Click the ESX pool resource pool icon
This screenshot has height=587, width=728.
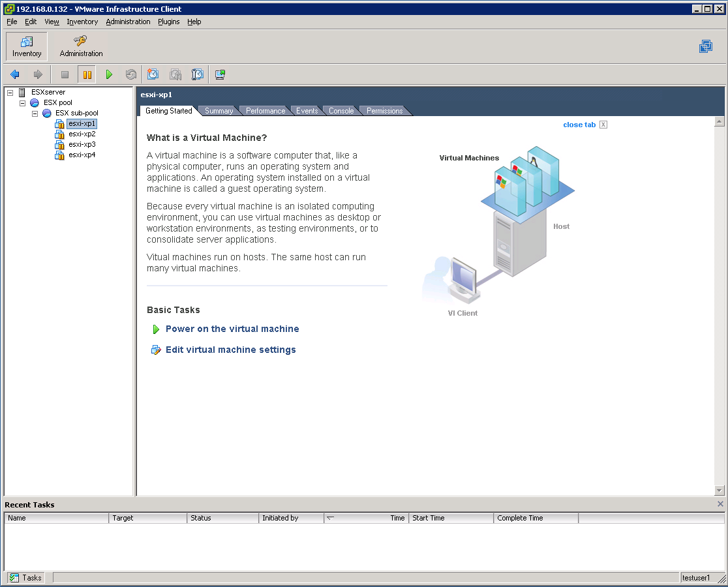(35, 102)
